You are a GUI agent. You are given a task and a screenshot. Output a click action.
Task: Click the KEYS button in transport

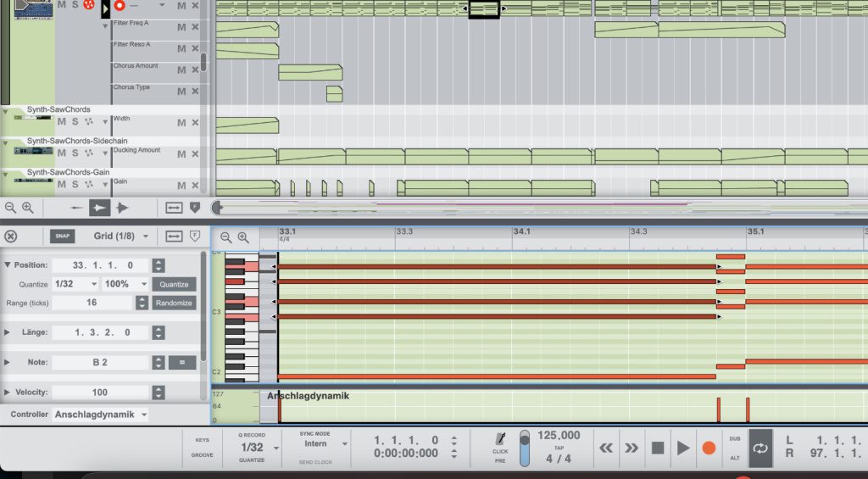(x=202, y=440)
